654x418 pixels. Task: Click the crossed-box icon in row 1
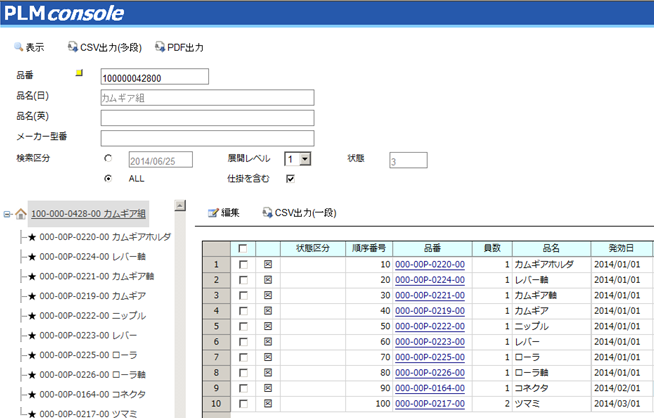[x=268, y=264]
